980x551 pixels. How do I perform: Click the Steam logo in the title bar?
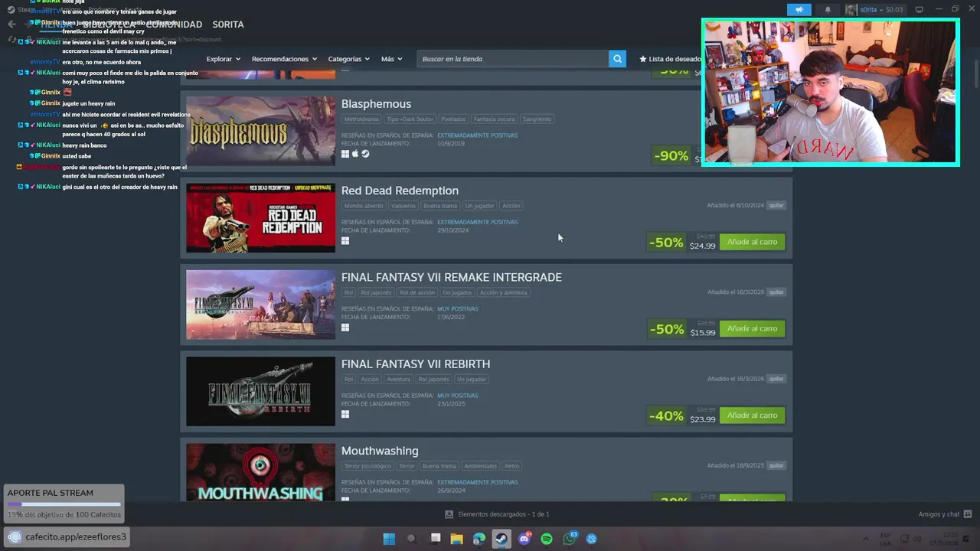[x=11, y=10]
